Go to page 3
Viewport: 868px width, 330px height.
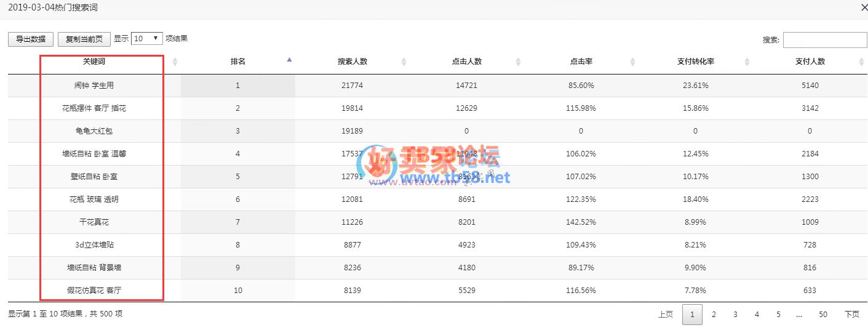pos(735,315)
